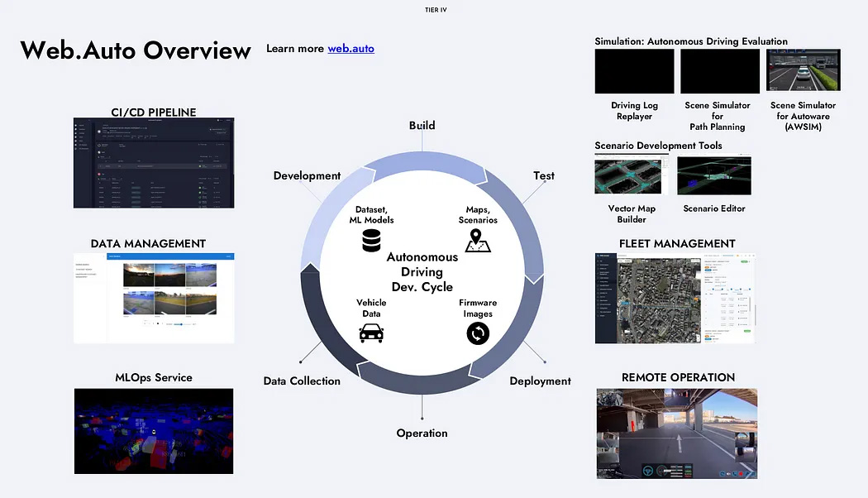This screenshot has height=498, width=868.
Task: Select the Deployment label on the cycle
Action: pyautogui.click(x=541, y=381)
